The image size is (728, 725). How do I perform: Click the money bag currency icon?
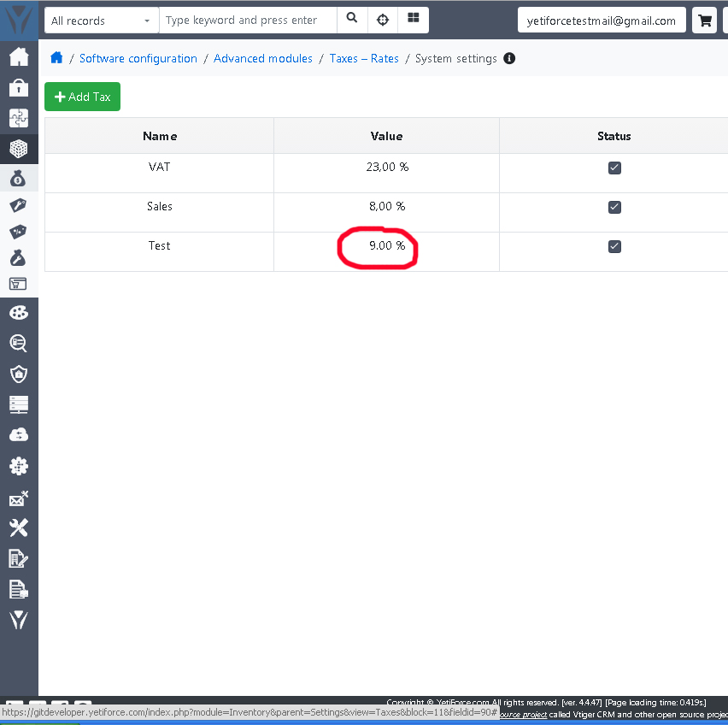pos(19,179)
